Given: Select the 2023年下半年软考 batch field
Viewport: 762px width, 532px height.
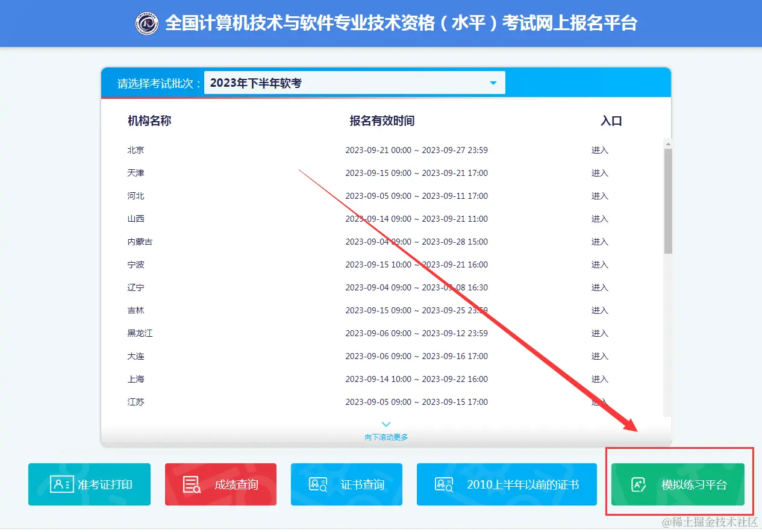Looking at the screenshot, I should tap(355, 83).
